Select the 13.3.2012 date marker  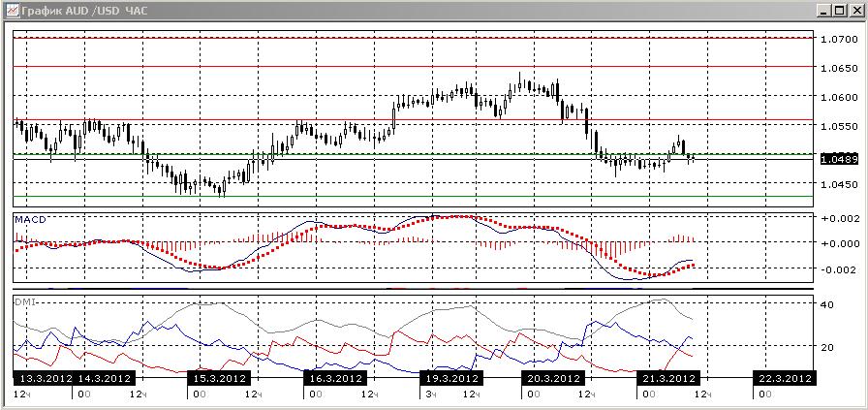coord(44,379)
